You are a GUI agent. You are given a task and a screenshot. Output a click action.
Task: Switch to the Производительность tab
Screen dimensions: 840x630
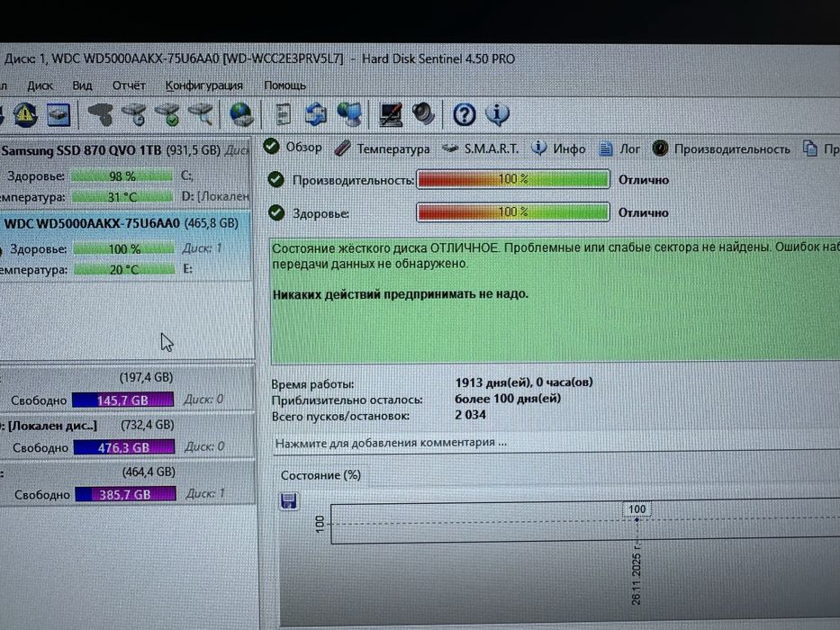721,148
